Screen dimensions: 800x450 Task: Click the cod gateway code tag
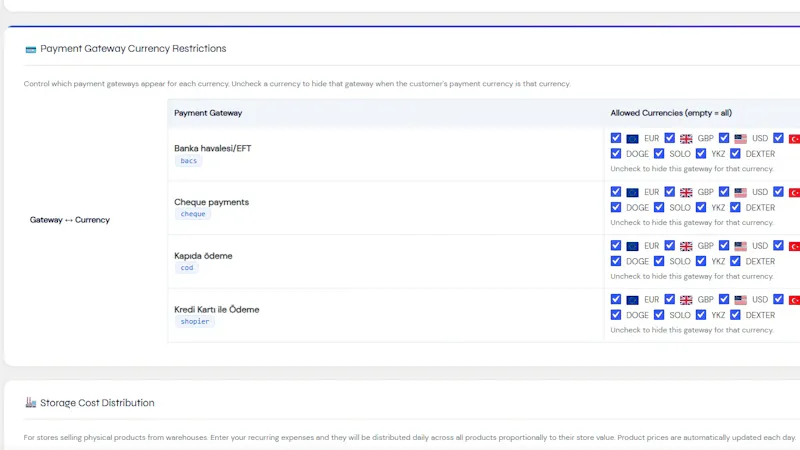(x=187, y=267)
